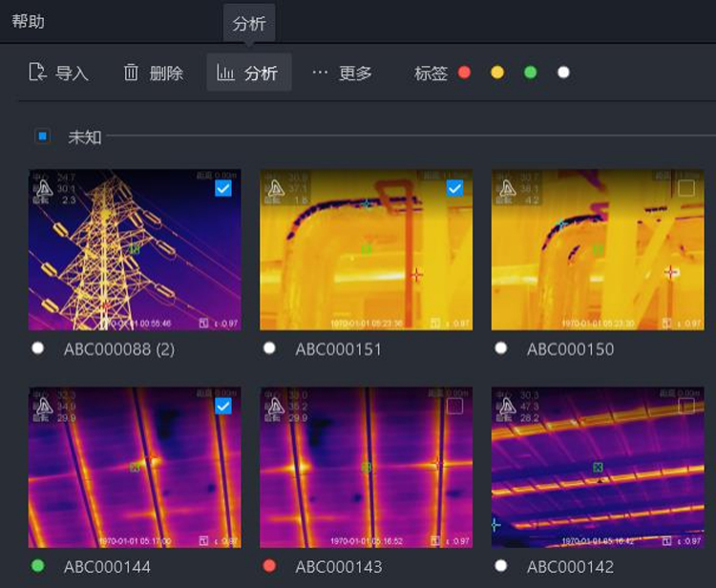
Task: Select the yellow tag color dot
Action: point(497,73)
